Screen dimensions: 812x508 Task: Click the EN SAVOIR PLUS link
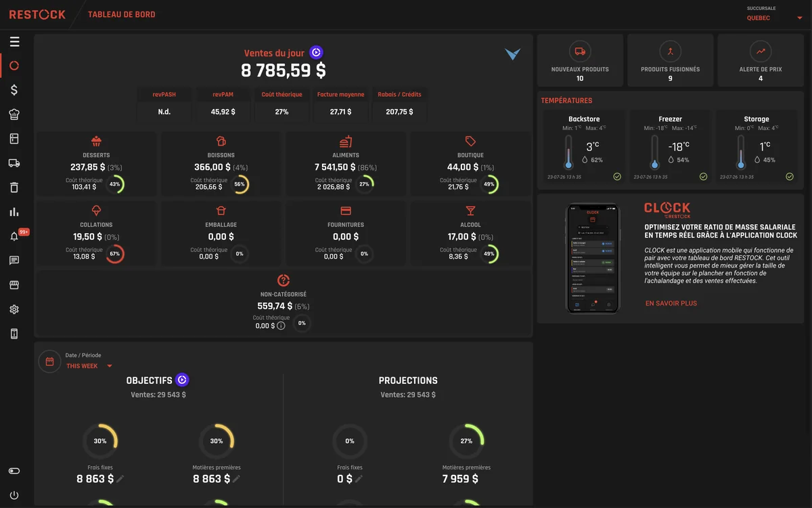671,303
